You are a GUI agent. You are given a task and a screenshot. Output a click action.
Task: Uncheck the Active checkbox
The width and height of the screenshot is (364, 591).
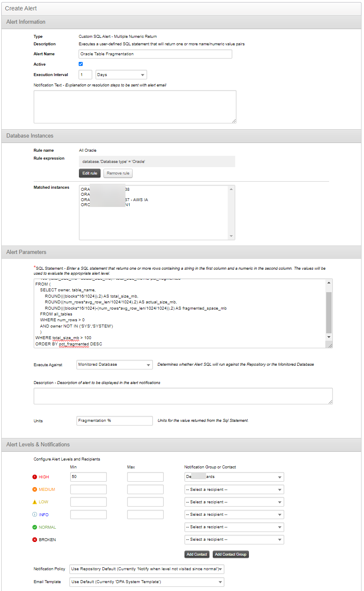click(81, 64)
